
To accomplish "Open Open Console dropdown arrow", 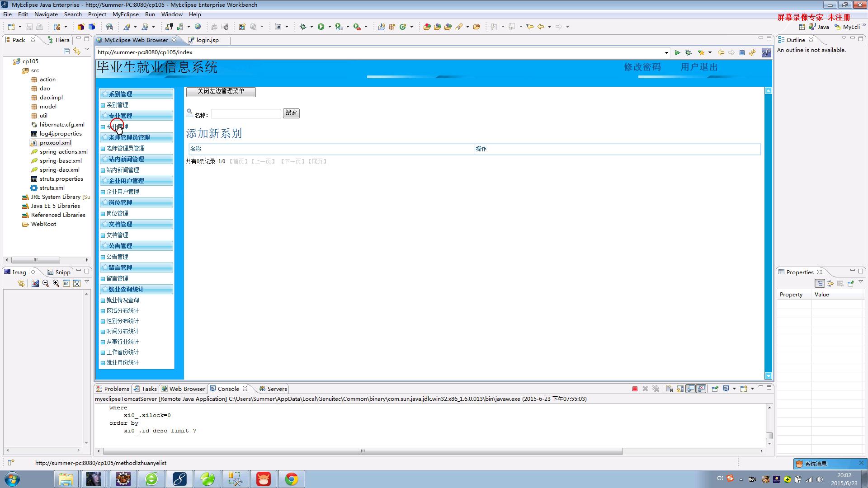I will [752, 389].
